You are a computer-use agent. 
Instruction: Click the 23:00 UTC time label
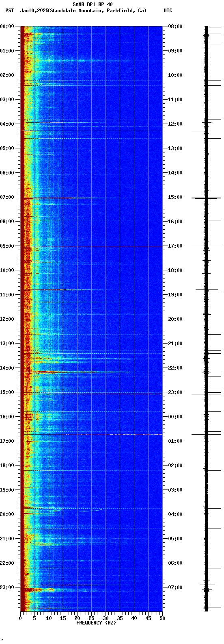[175, 392]
